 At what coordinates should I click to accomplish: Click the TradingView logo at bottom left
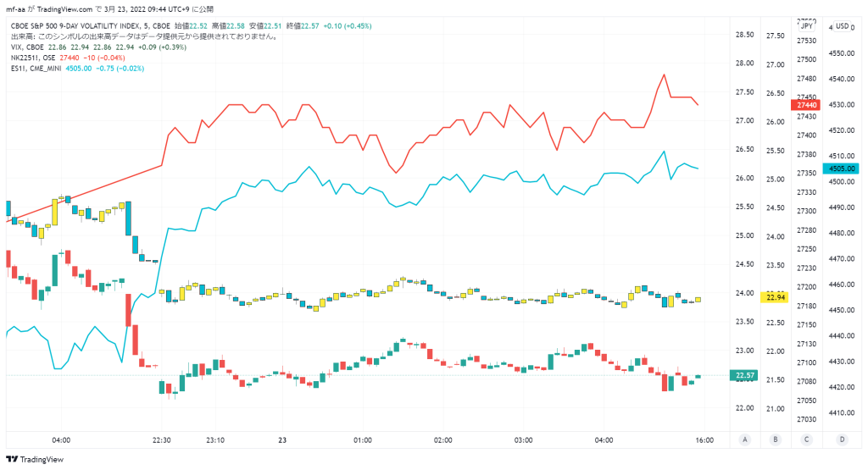tap(35, 460)
